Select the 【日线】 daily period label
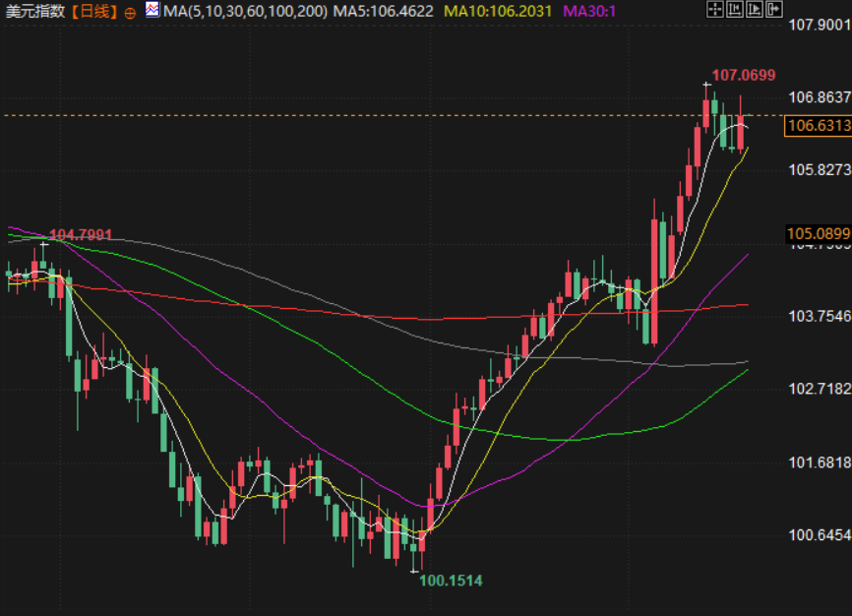Viewport: 852px width, 616px height. (95, 12)
